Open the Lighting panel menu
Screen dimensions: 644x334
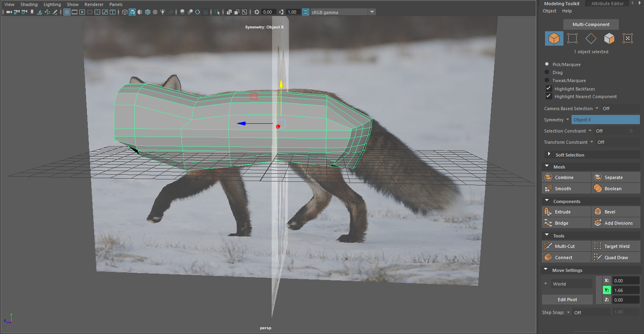(52, 4)
